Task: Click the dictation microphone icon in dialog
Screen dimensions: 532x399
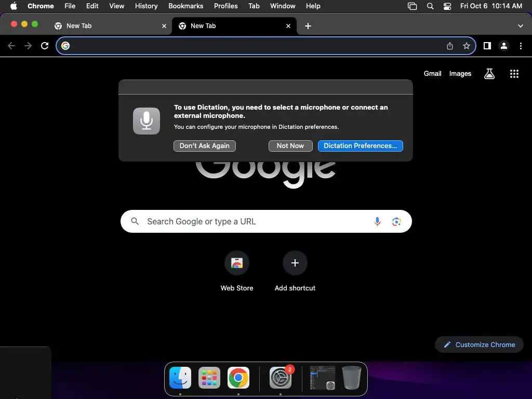Action: tap(147, 121)
